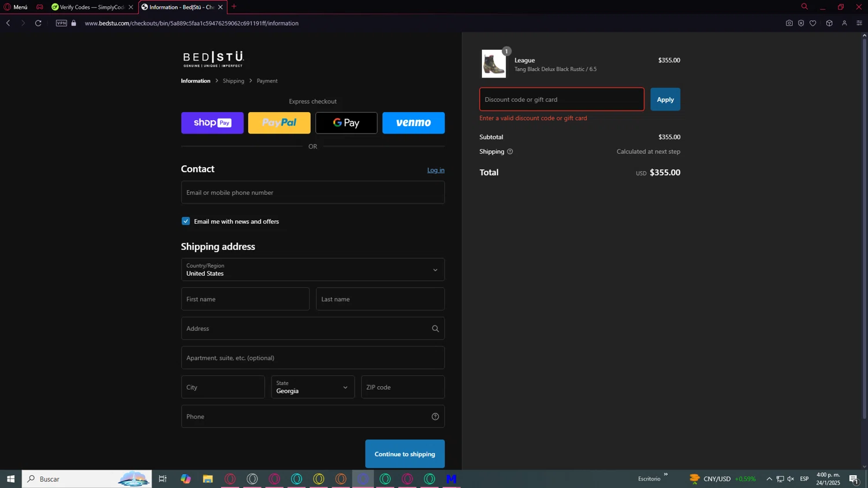868x488 pixels.
Task: Close the Bed|Stü checkout tab
Action: click(220, 7)
